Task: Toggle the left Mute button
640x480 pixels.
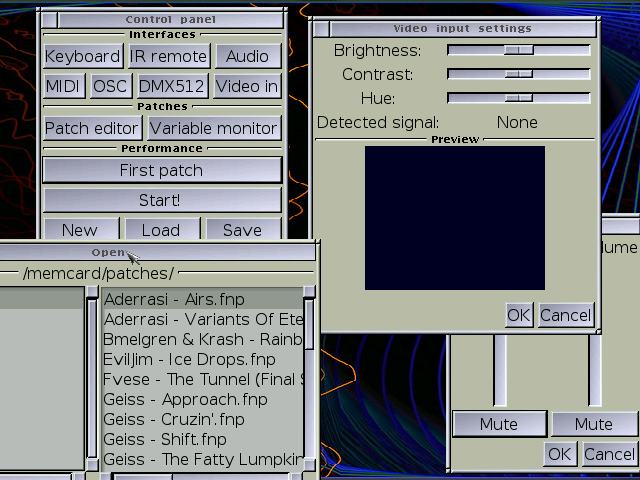Action: (x=498, y=424)
